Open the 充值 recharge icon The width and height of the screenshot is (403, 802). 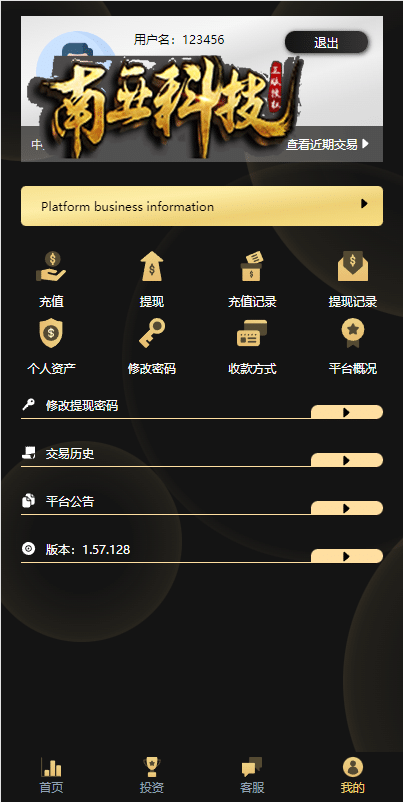tap(51, 266)
